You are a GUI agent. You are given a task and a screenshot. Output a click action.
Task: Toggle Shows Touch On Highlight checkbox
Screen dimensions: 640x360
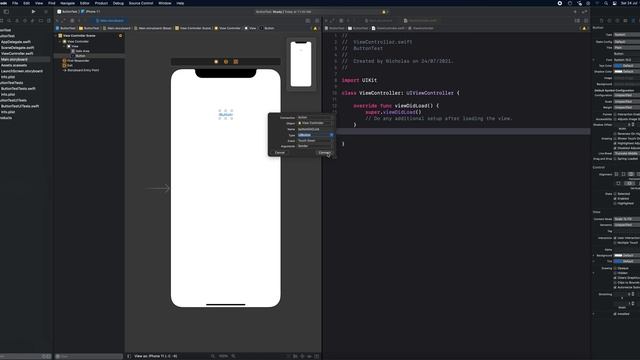coord(615,139)
